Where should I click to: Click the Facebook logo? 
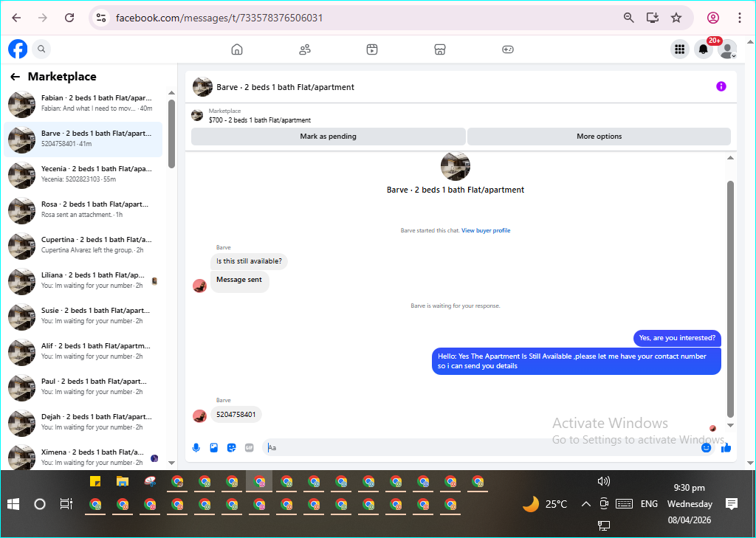click(x=18, y=49)
